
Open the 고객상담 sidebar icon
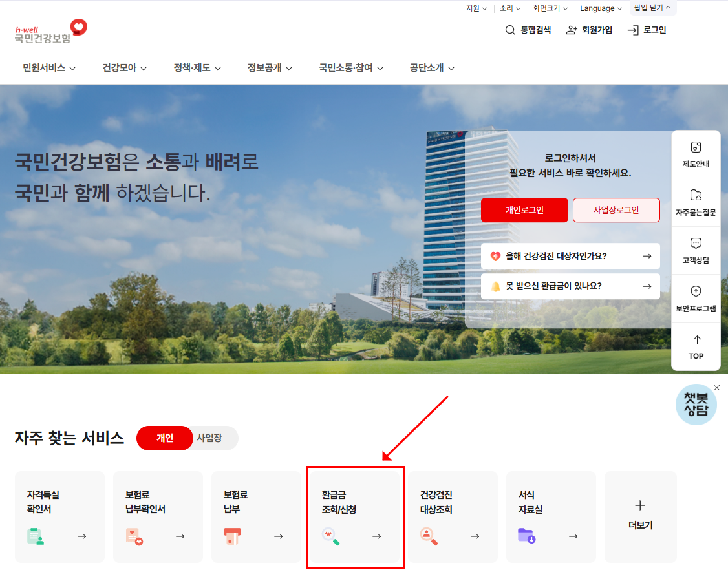[x=696, y=250]
